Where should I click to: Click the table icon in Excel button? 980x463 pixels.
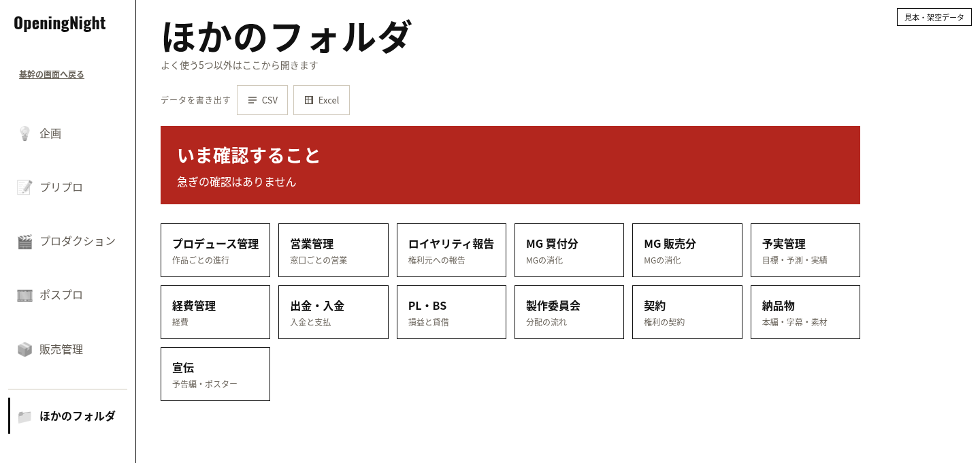click(309, 100)
